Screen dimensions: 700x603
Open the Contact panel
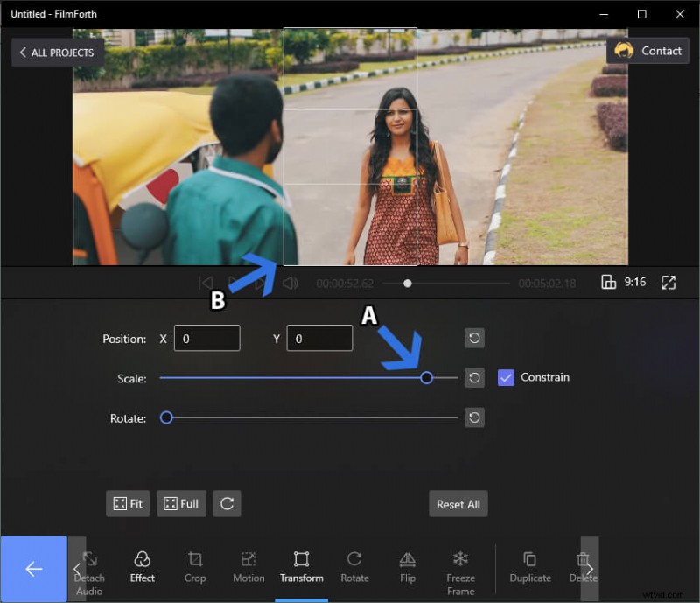(x=648, y=50)
